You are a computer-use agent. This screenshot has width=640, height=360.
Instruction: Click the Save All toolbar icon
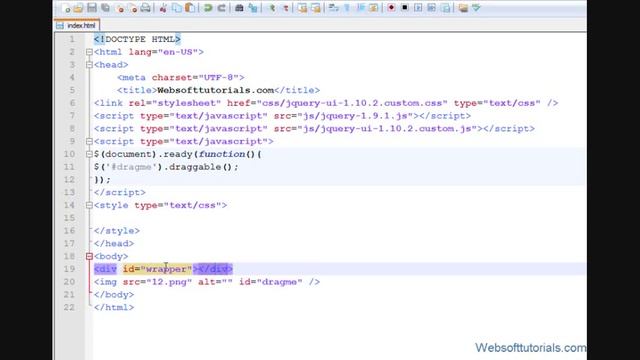pos(105,8)
